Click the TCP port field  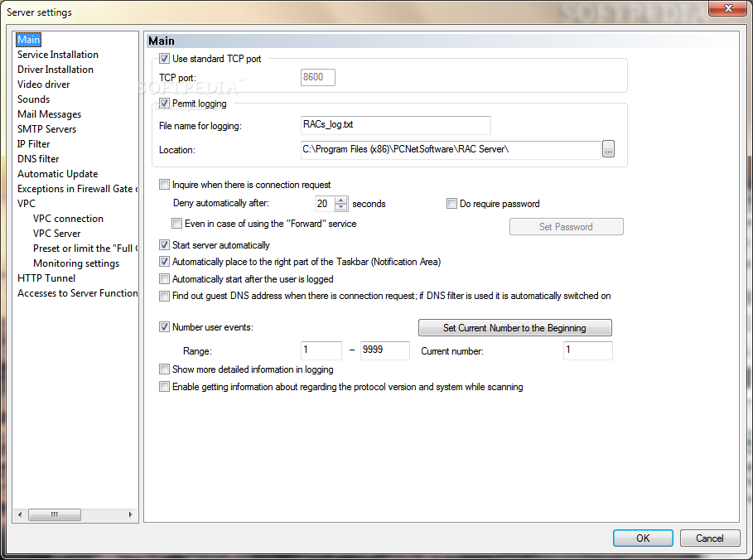pyautogui.click(x=318, y=77)
